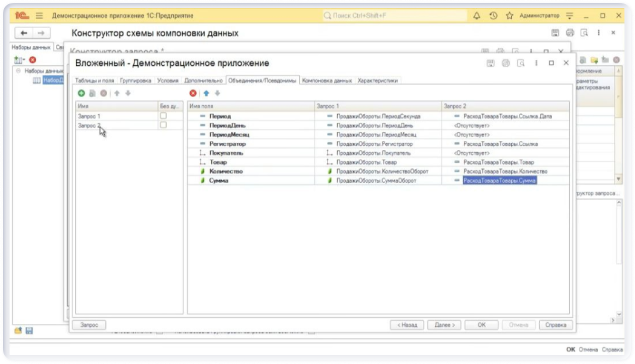Click print icon in Вложенный dialog header

(x=506, y=63)
